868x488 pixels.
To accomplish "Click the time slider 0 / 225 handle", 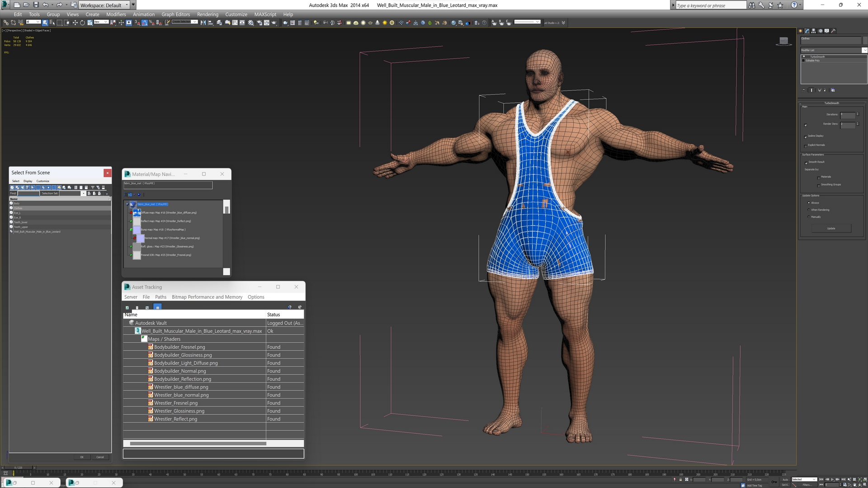I will (19, 468).
